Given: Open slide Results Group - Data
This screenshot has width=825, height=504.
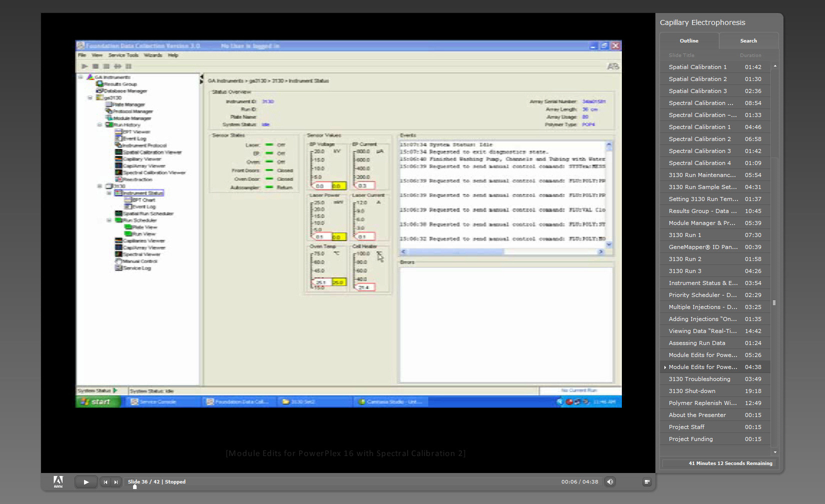Looking at the screenshot, I should pos(715,211).
